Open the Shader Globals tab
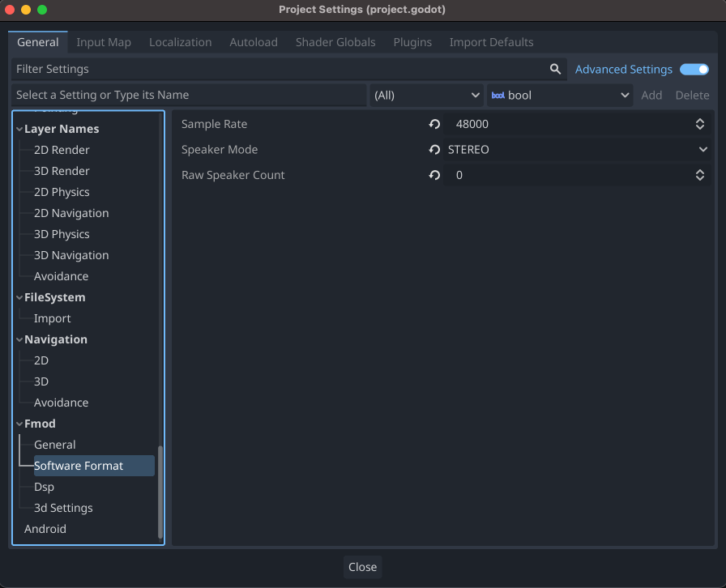726x588 pixels. click(335, 42)
